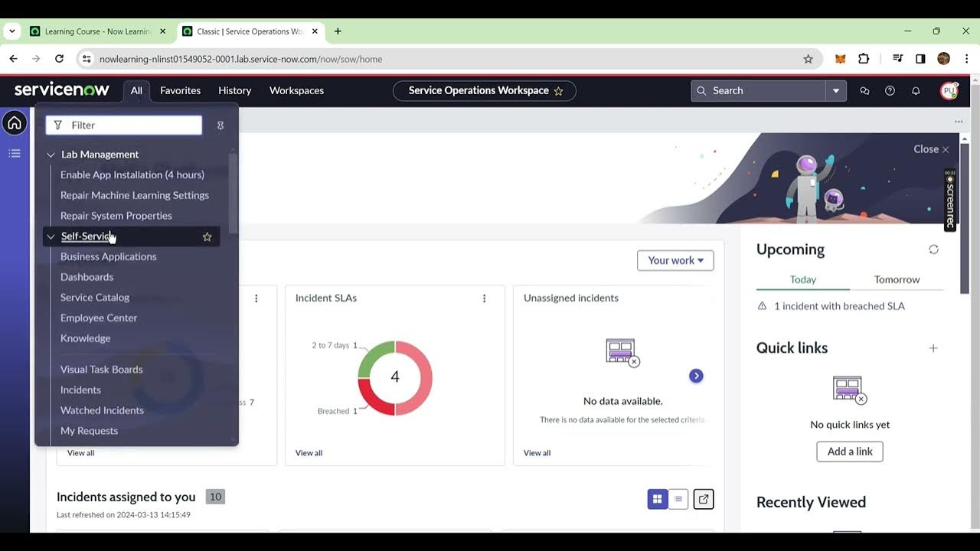
Task: Click the Home icon in left sidebar
Action: click(15, 123)
